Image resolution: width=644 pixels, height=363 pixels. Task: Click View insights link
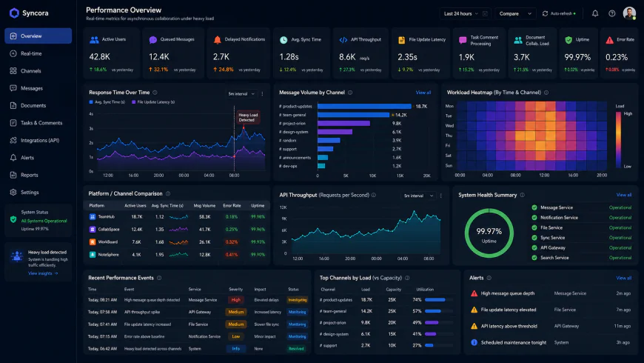click(x=43, y=273)
